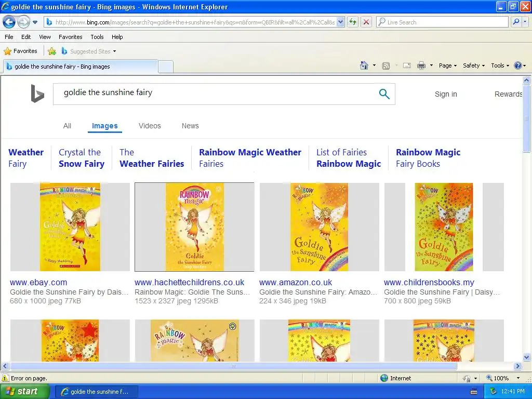
Task: Click the browser Forward arrow button
Action: (23, 22)
